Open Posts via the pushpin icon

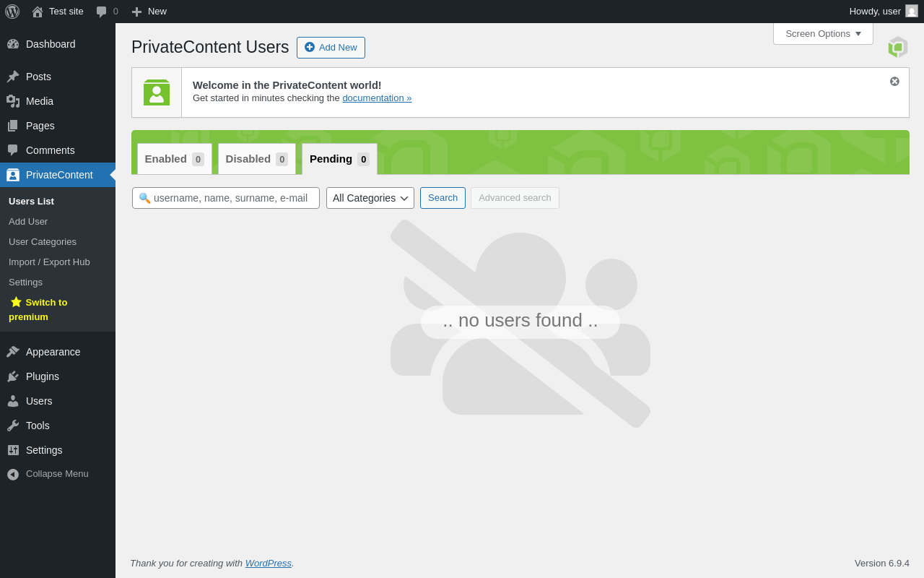[13, 77]
